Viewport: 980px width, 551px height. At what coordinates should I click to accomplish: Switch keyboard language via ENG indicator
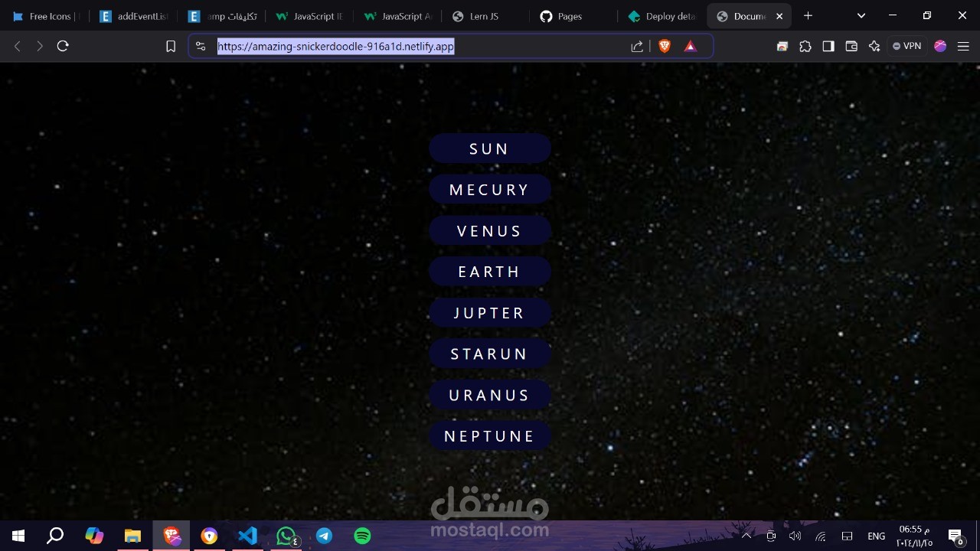click(876, 536)
